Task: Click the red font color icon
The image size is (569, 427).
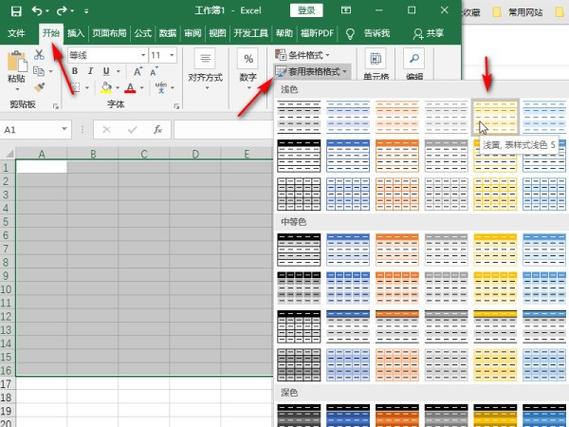Action: [x=130, y=88]
